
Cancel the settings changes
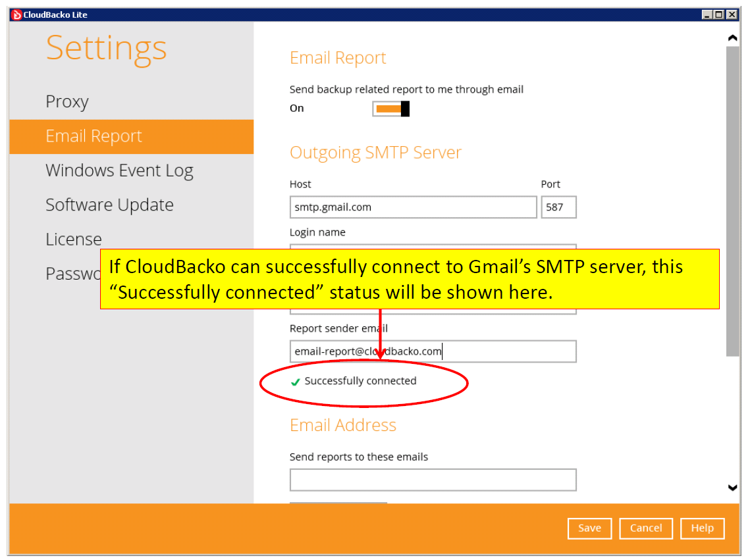[646, 528]
